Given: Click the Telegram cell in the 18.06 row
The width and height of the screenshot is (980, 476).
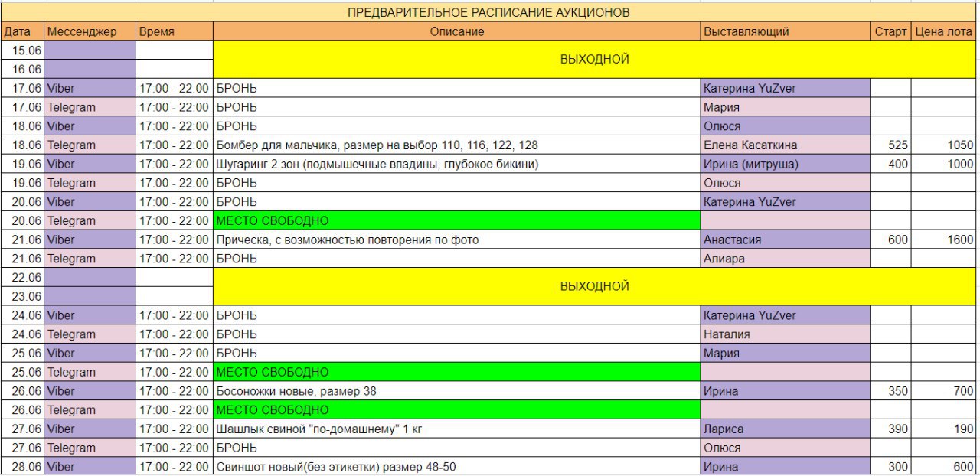Looking at the screenshot, I should tap(90, 145).
